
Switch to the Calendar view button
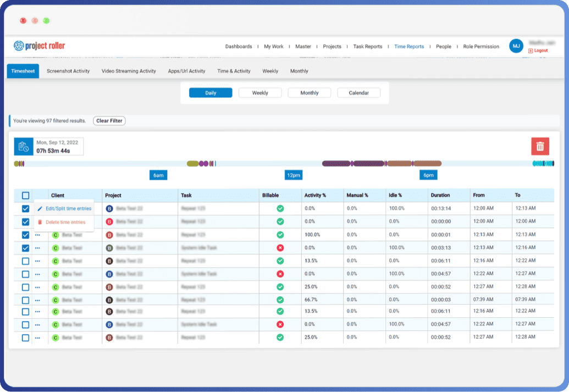pos(359,93)
